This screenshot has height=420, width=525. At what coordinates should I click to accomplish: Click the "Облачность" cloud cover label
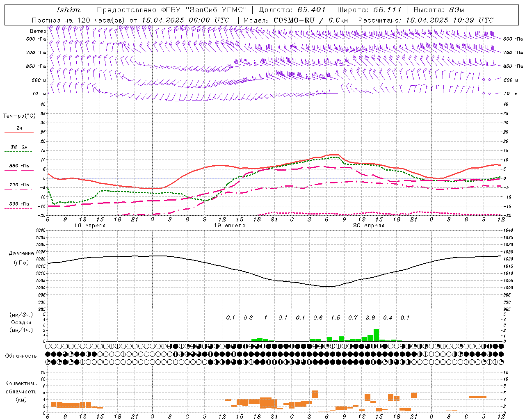21,356
